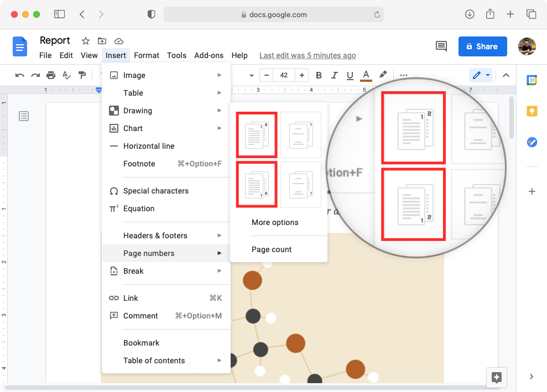547x392 pixels.
Task: Open Google Calendar side panel
Action: click(532, 80)
